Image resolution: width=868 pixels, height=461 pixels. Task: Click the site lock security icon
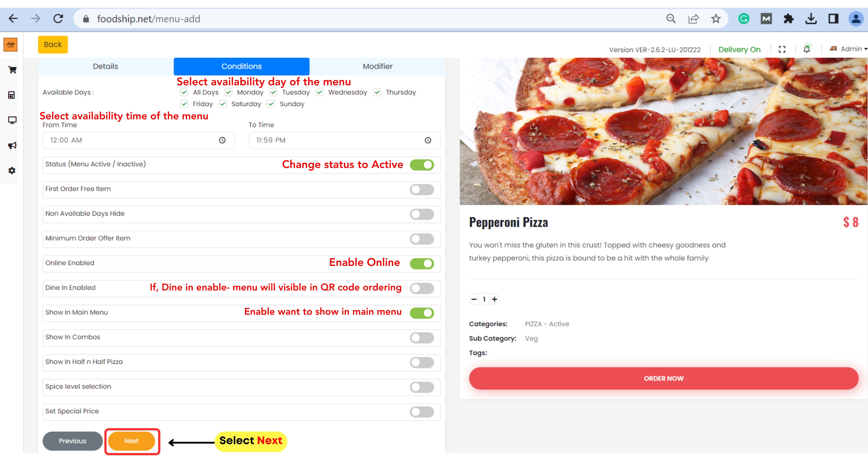pyautogui.click(x=86, y=19)
